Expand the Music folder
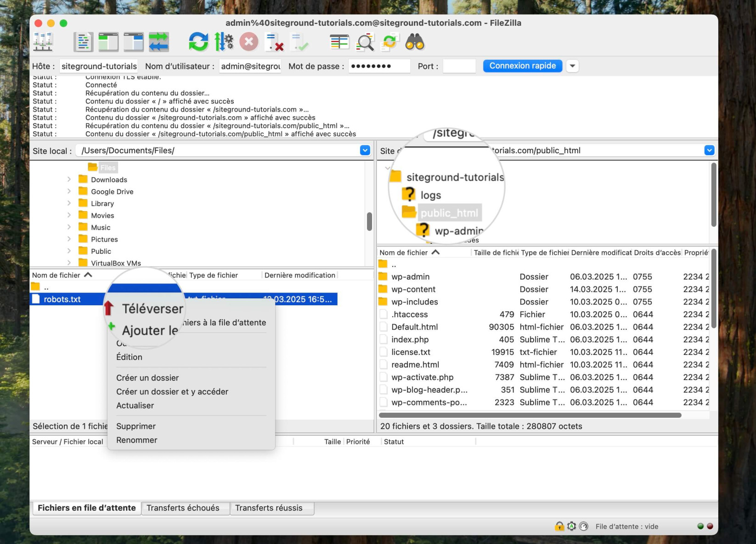Screen dimensions: 756x544 pyautogui.click(x=69, y=227)
